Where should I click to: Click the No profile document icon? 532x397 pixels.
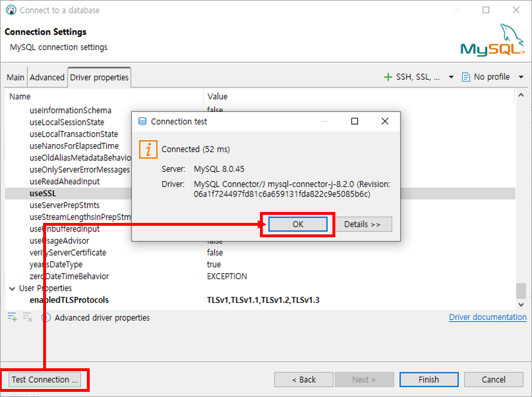[x=466, y=78]
